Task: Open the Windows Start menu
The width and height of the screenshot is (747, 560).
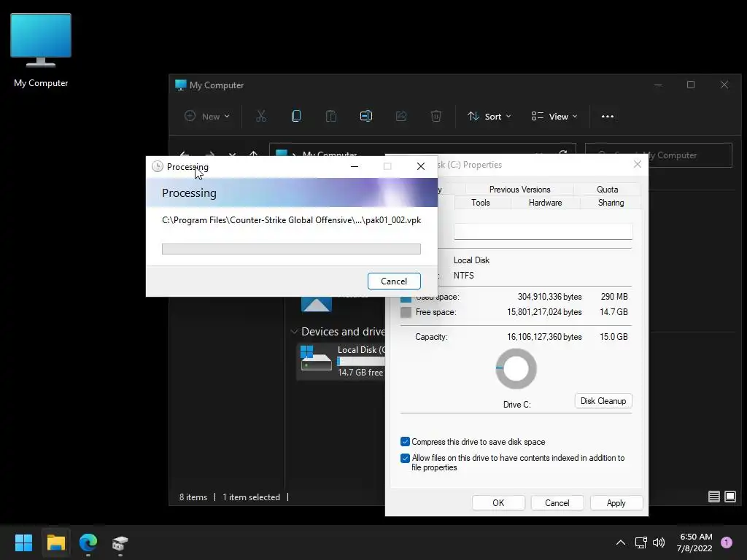Action: 23,542
